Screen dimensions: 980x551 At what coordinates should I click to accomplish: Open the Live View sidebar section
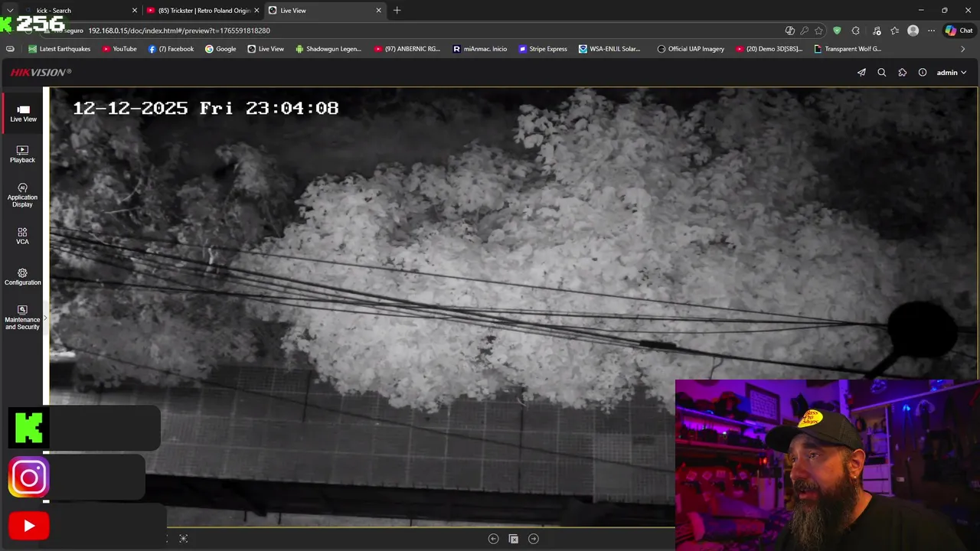point(23,113)
